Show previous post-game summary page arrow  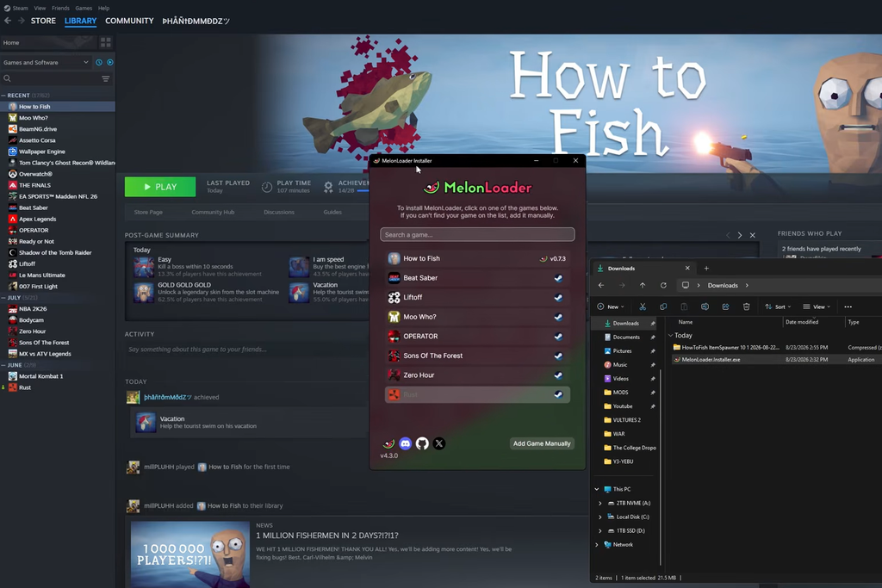coord(728,235)
